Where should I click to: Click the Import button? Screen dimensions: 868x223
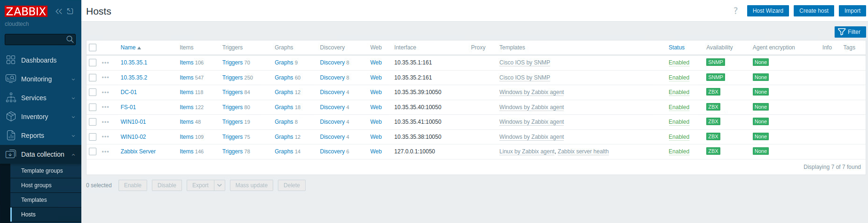click(x=852, y=11)
